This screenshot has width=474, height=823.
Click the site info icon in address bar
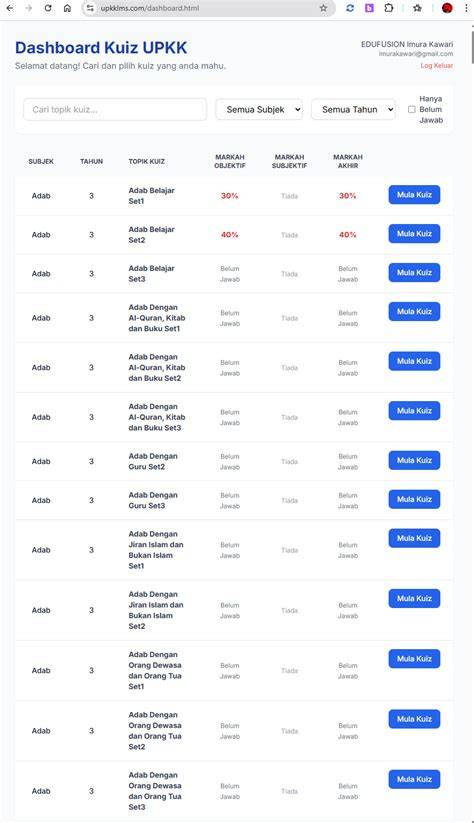[90, 8]
